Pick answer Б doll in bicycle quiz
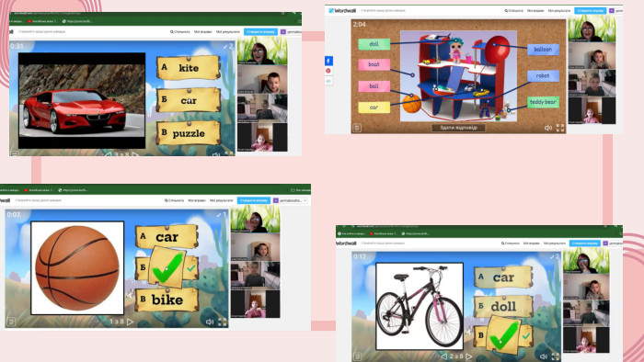The height and width of the screenshot is (362, 644). [x=503, y=306]
